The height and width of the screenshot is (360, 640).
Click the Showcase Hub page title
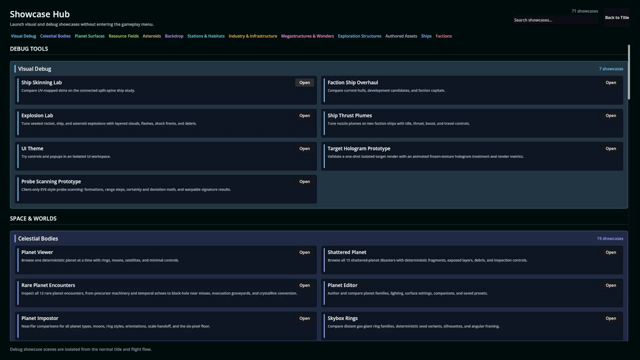pos(40,14)
